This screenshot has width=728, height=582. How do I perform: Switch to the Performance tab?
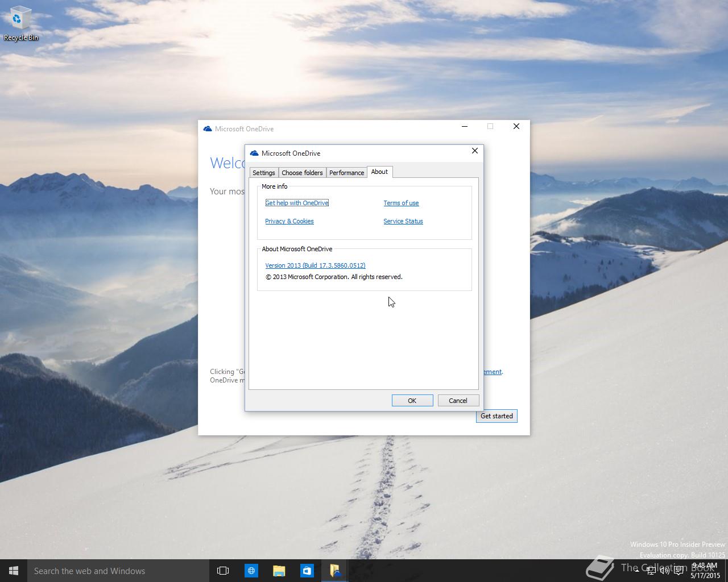click(346, 172)
